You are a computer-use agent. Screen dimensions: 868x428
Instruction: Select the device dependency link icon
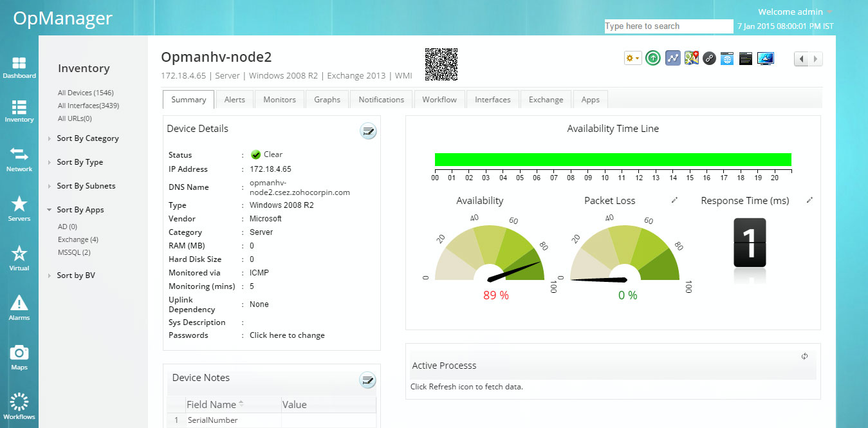tap(708, 58)
